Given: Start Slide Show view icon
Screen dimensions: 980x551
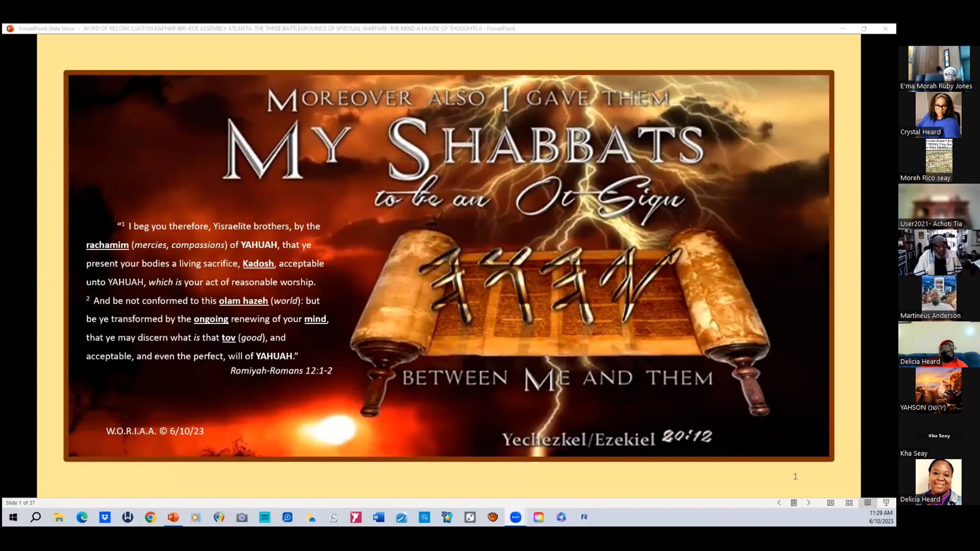Looking at the screenshot, I should tap(886, 503).
